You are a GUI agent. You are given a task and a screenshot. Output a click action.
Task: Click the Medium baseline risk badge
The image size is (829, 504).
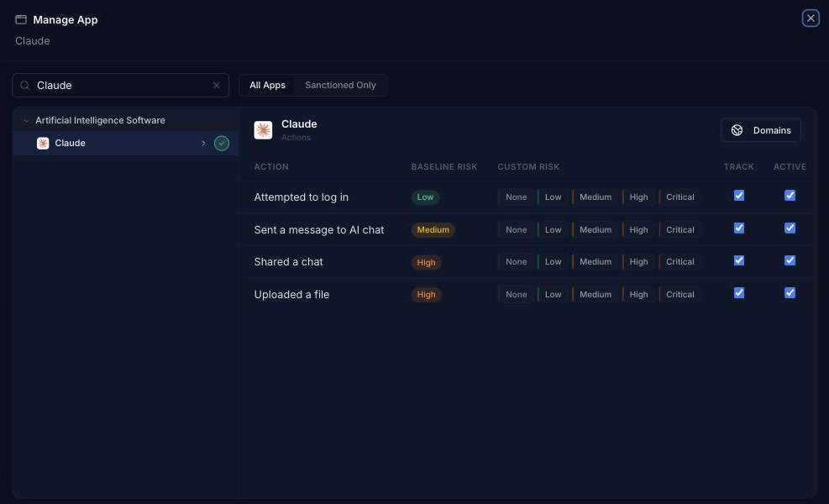pyautogui.click(x=433, y=230)
